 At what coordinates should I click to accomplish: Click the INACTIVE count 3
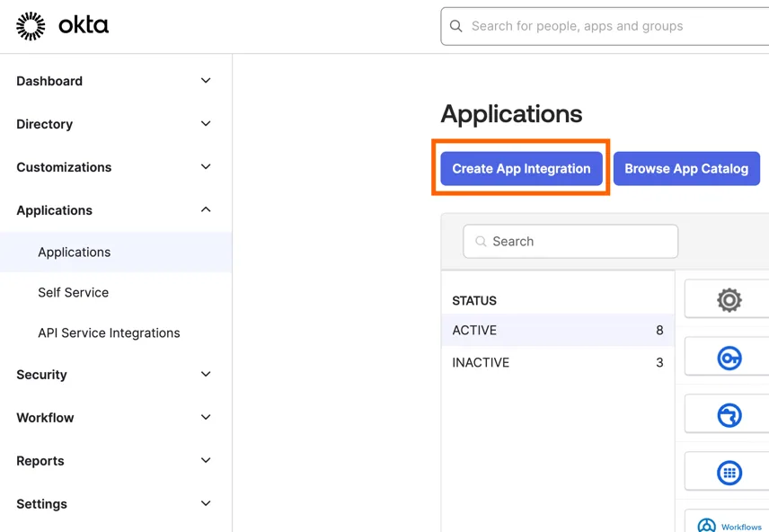[659, 363]
